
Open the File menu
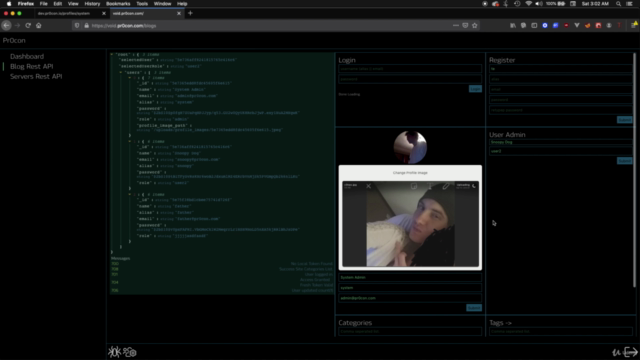43,4
